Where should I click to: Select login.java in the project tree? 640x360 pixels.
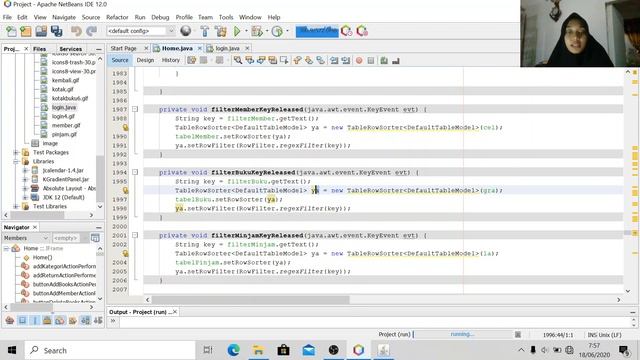click(x=64, y=107)
